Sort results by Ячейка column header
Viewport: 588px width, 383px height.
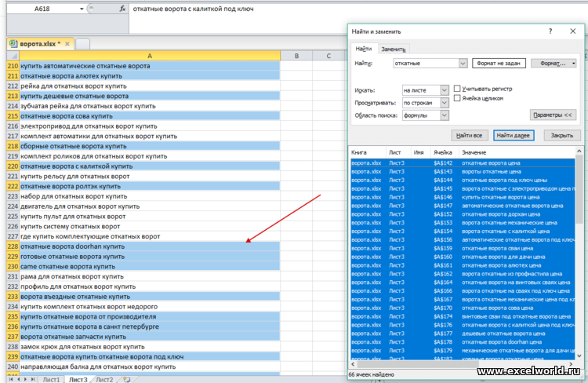[x=444, y=152]
